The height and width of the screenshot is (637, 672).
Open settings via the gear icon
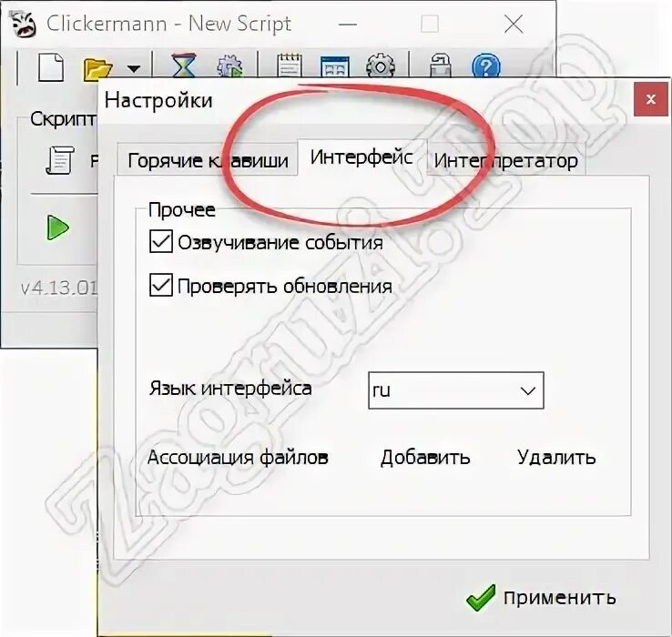[x=380, y=66]
